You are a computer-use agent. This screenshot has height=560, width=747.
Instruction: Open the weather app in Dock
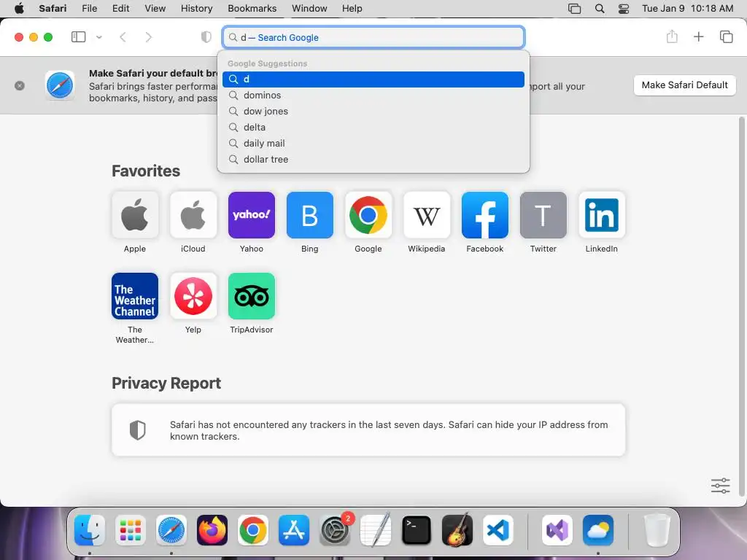[x=598, y=530]
